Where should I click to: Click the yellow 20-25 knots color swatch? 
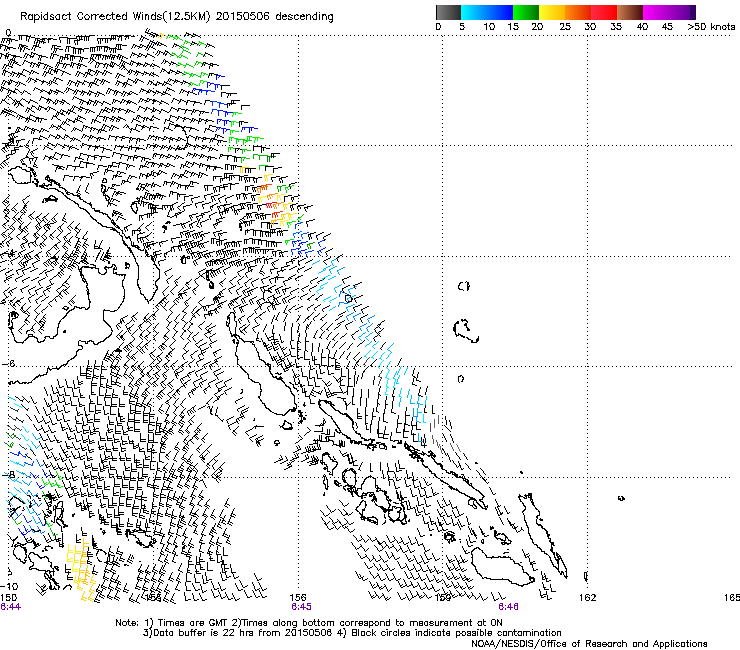(x=552, y=12)
